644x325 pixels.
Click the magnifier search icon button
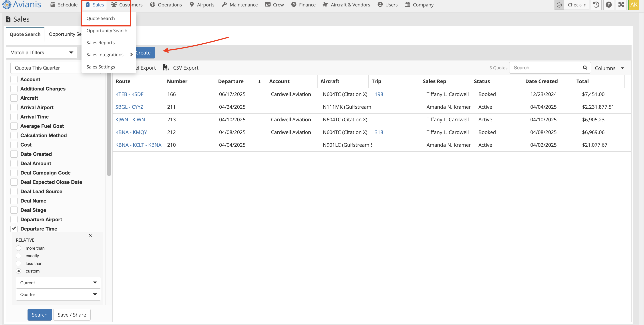[x=585, y=68]
